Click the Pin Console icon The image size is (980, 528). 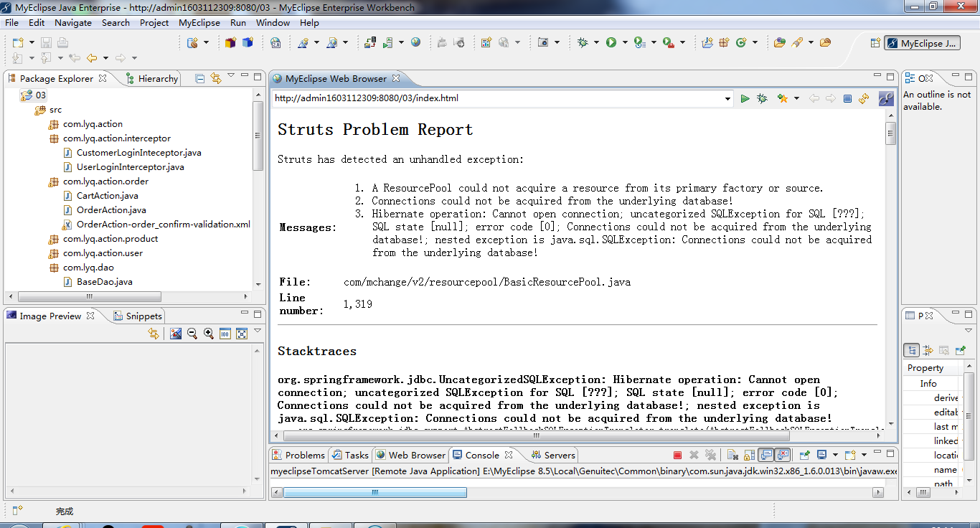point(804,455)
